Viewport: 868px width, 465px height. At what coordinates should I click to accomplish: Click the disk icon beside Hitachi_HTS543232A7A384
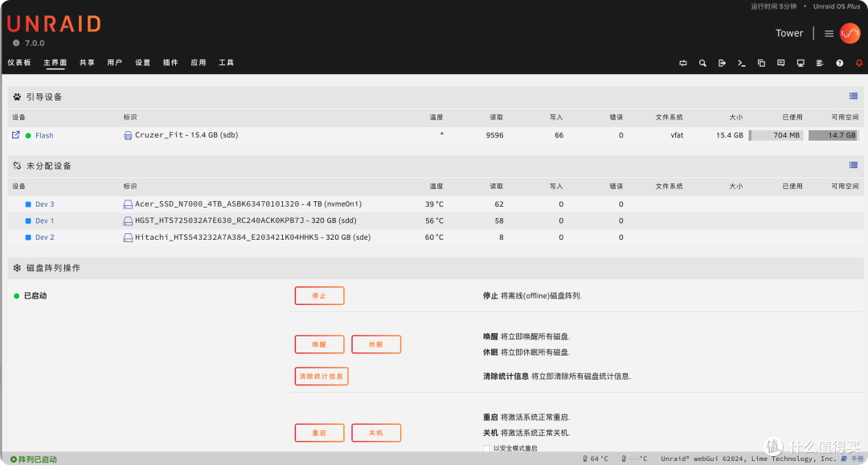(x=128, y=238)
